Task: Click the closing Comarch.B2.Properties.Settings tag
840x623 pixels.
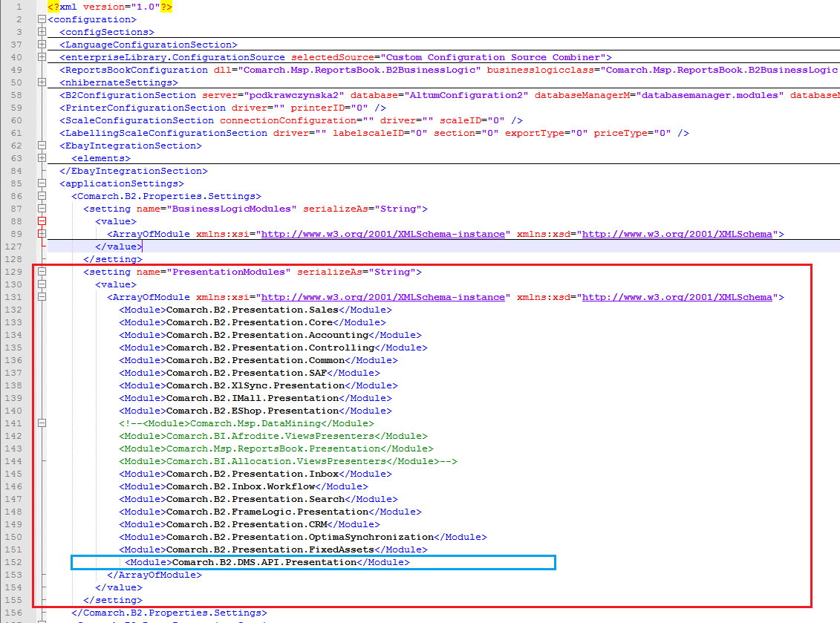Action: click(x=169, y=613)
